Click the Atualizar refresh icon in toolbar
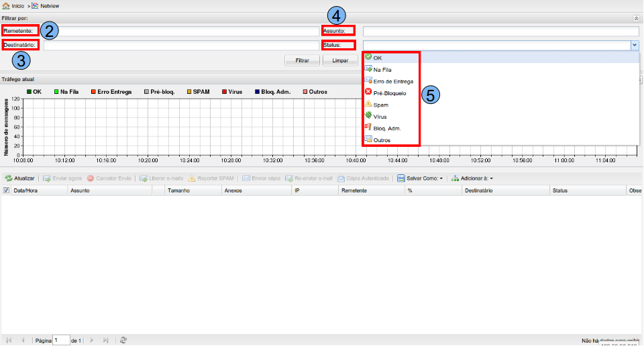 pyautogui.click(x=8, y=178)
